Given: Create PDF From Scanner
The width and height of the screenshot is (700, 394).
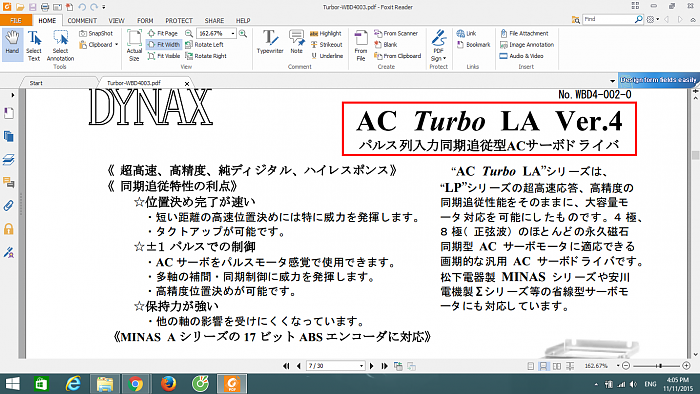Looking at the screenshot, I should tap(396, 33).
